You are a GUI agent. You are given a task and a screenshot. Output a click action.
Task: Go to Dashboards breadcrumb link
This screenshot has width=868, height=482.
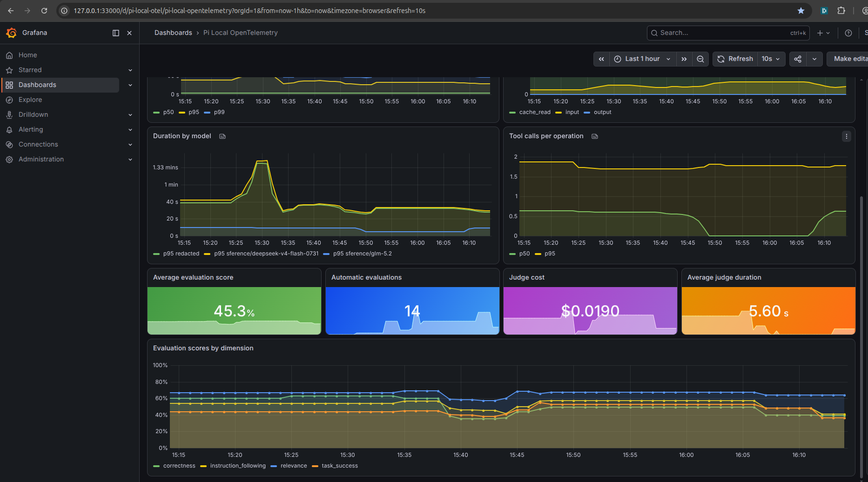(173, 33)
